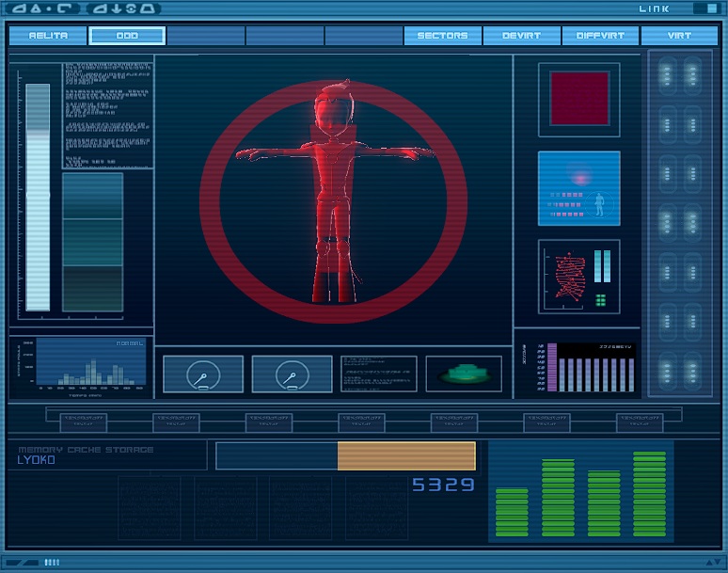
Task: Click the 5329 counter value
Action: point(443,485)
